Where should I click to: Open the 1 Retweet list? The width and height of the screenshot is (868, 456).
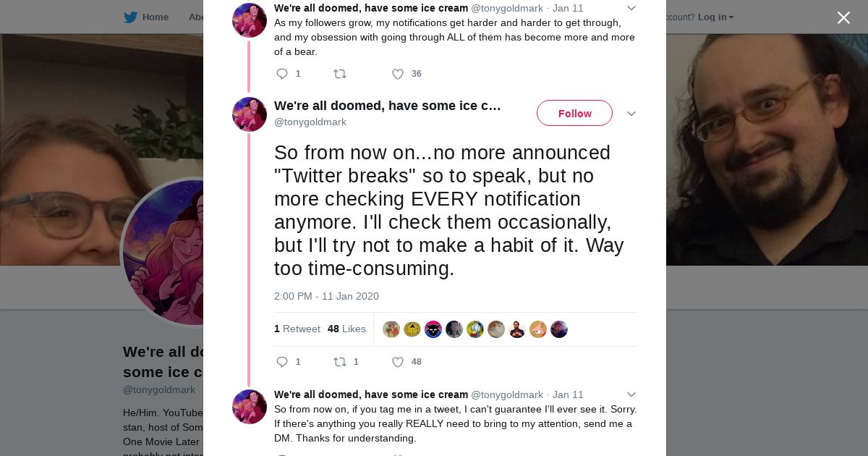[x=297, y=329]
